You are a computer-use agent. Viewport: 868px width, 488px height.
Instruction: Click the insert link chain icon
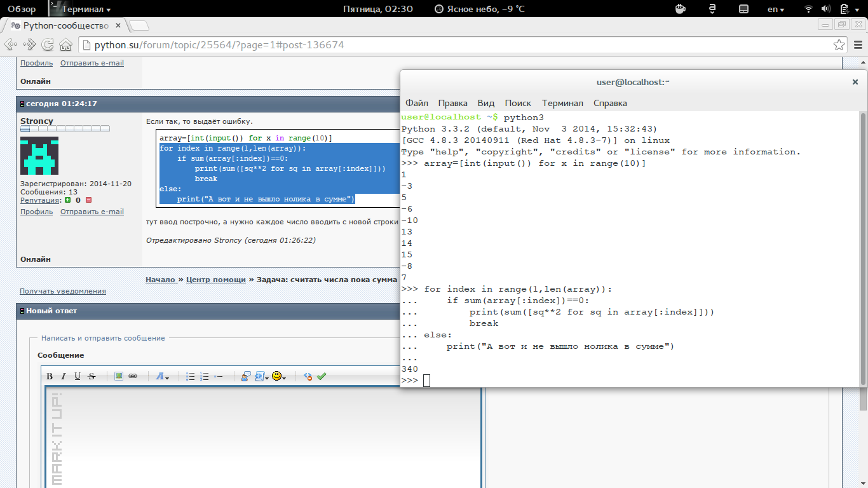tap(133, 376)
